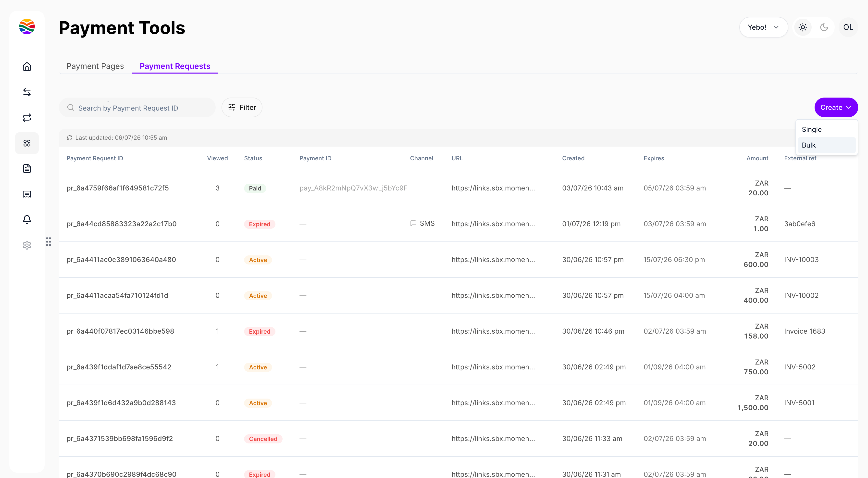The width and height of the screenshot is (868, 478).
Task: Open request pr_6a4371539bb698fa1596d9f2
Action: [120, 439]
